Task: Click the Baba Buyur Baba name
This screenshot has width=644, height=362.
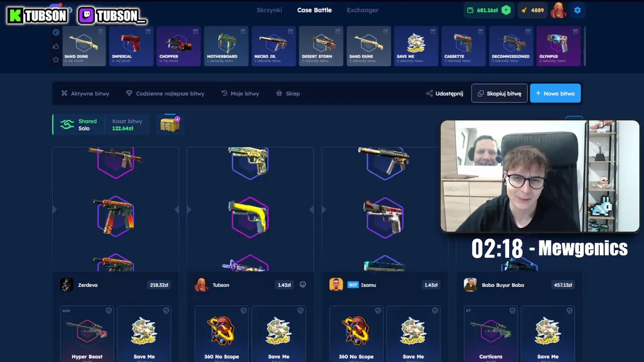Action: coord(503,285)
